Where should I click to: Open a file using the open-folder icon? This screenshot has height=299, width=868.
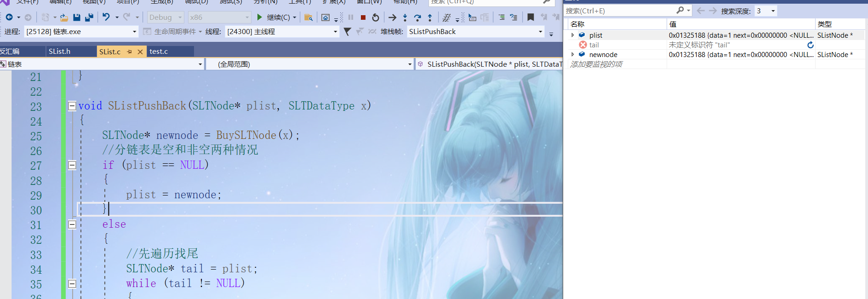[64, 17]
